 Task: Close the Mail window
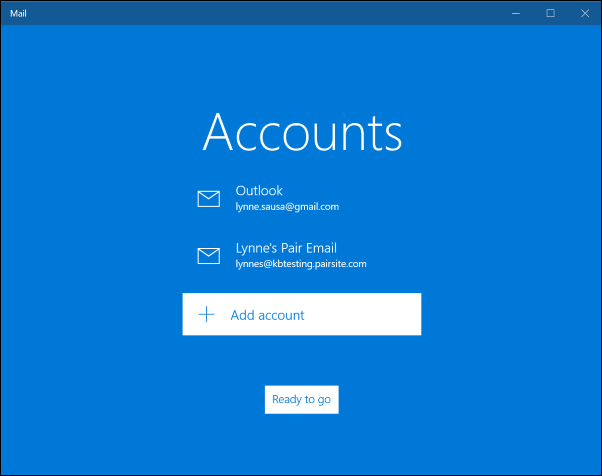click(x=584, y=13)
